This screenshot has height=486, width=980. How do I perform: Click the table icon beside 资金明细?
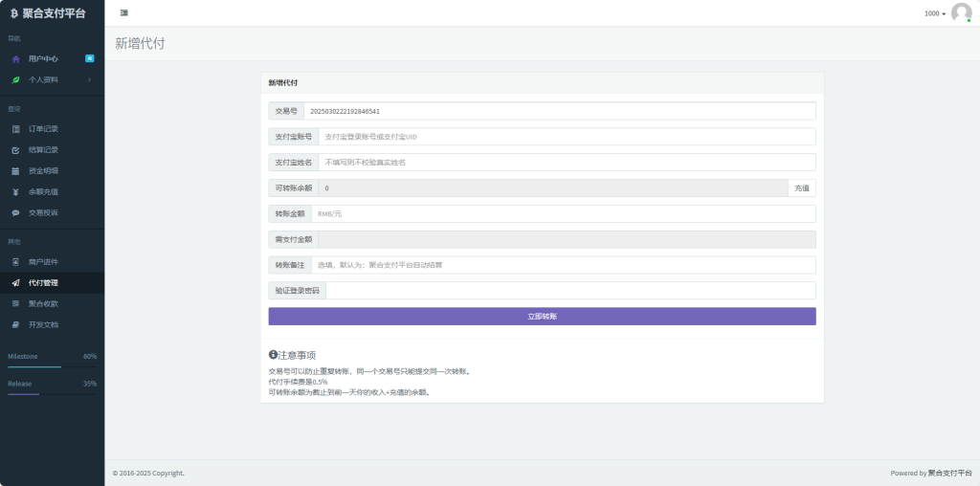pos(16,171)
